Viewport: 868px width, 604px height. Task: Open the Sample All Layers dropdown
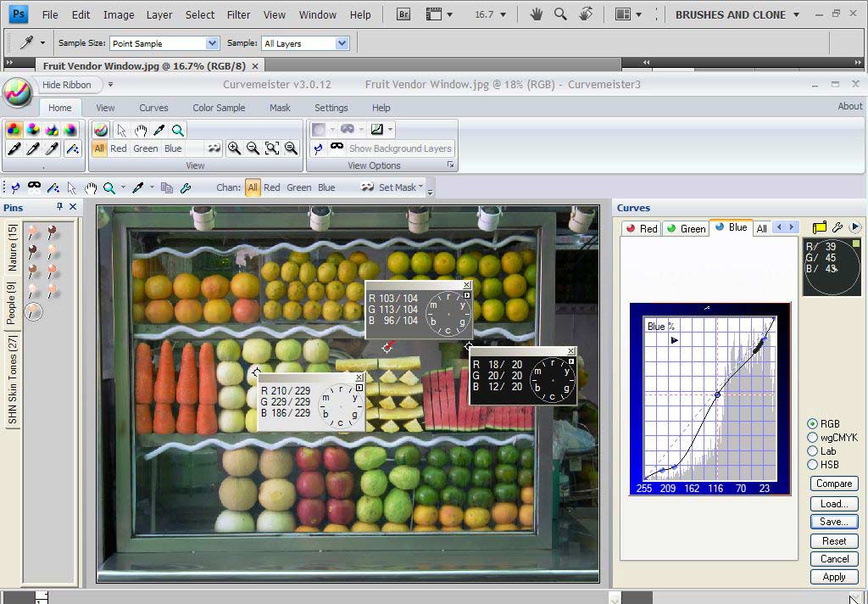click(342, 43)
